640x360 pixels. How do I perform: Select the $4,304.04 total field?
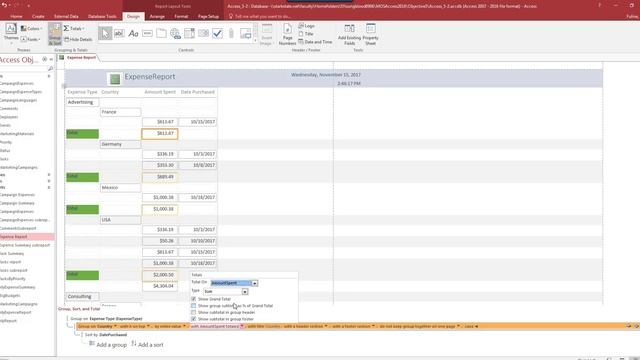160,286
